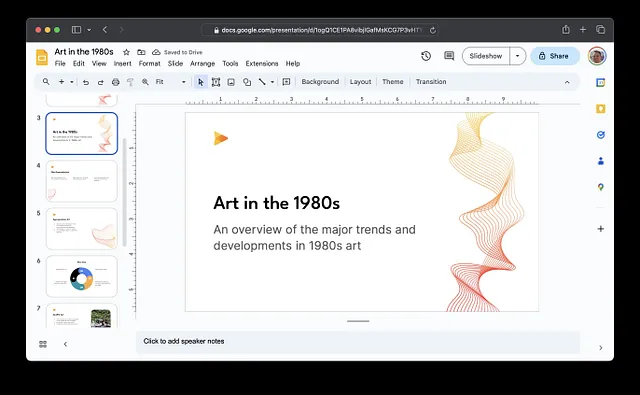Image resolution: width=640 pixels, height=395 pixels.
Task: Open the Arrange menu
Action: tap(202, 64)
